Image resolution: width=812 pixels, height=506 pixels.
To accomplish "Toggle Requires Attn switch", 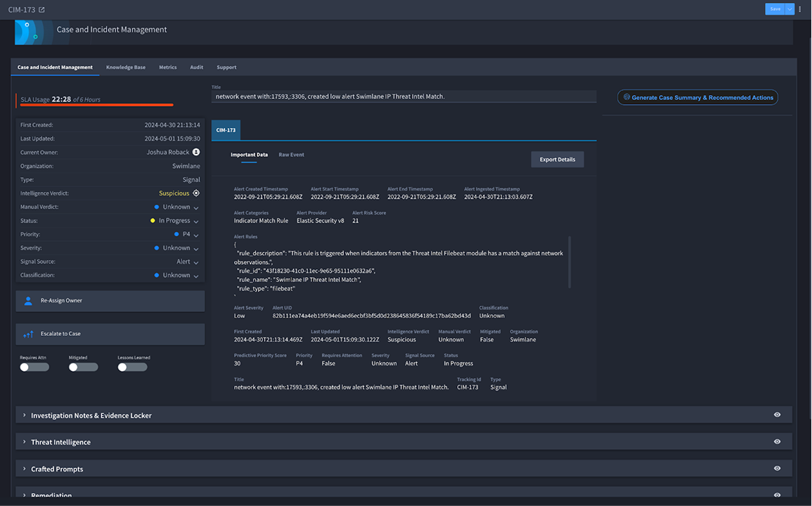I will 34,367.
